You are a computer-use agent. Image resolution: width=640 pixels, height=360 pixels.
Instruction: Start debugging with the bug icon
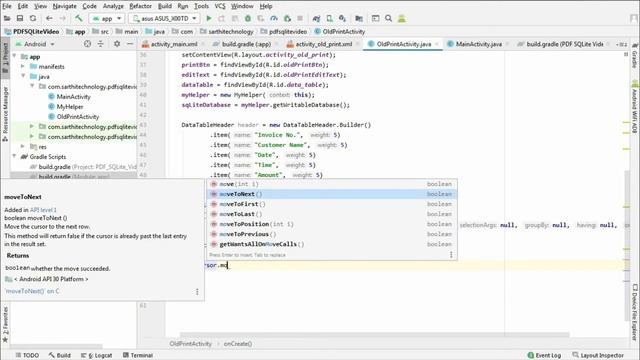(248, 18)
